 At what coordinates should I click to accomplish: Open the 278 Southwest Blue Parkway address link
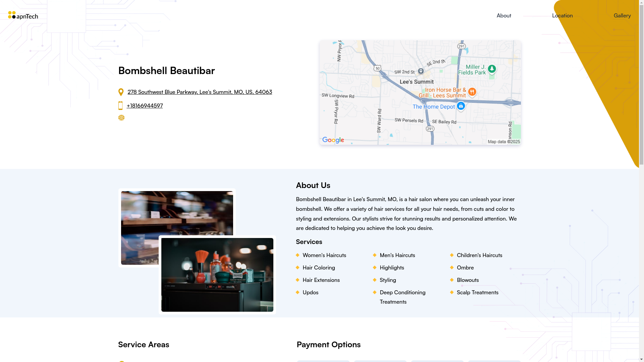(200, 92)
